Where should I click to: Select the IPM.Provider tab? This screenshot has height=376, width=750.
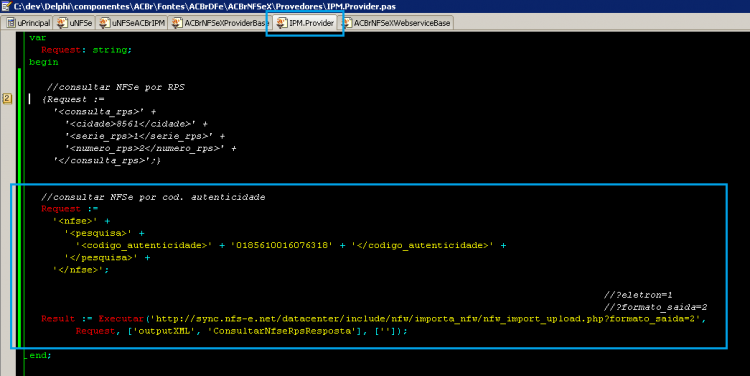(x=305, y=23)
